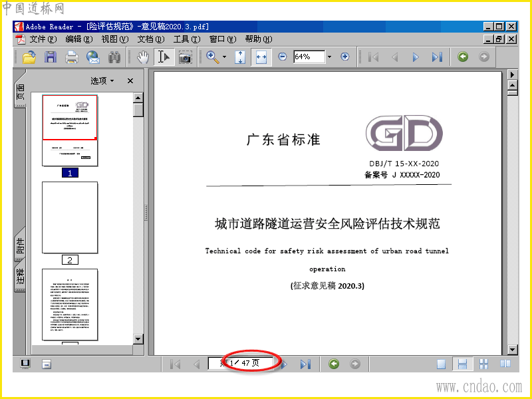532x399 pixels.
Task: Switch to Single Page layout
Action: coord(441,364)
